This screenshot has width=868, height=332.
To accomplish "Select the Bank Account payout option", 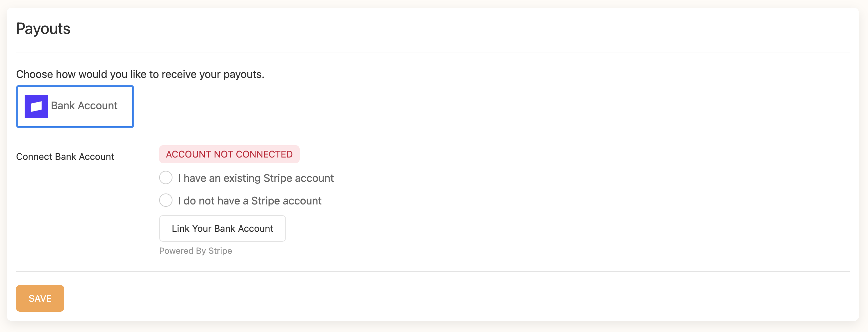I will [x=75, y=107].
